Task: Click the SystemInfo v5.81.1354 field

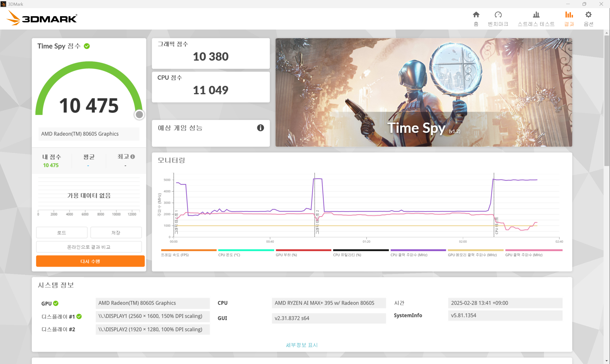Action: point(505,315)
